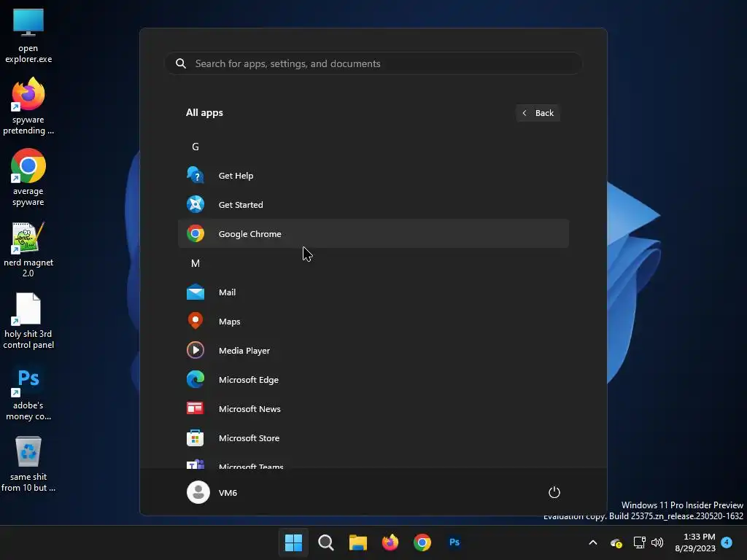The height and width of the screenshot is (560, 747).
Task: Select 'open explorer.exe' desktop icon
Action: [x=28, y=36]
